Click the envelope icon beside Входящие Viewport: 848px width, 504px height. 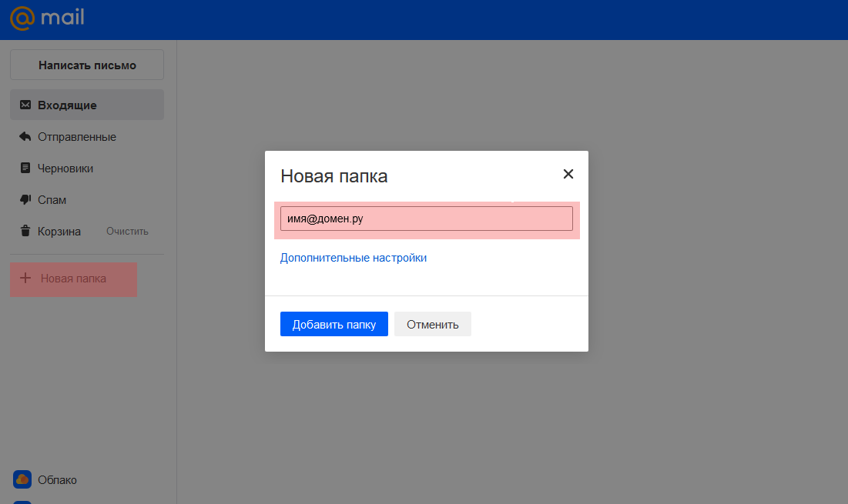(x=25, y=105)
